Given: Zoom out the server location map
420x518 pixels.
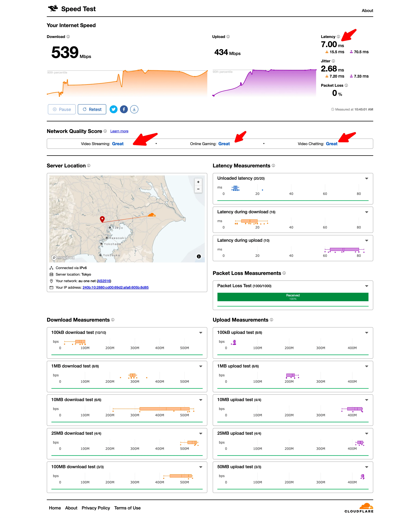Looking at the screenshot, I should point(198,189).
